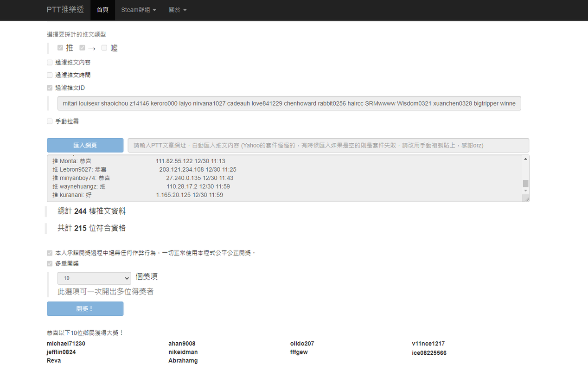Toggle the fair-draw promise checkbox
This screenshot has height=371, width=588.
(x=50, y=253)
